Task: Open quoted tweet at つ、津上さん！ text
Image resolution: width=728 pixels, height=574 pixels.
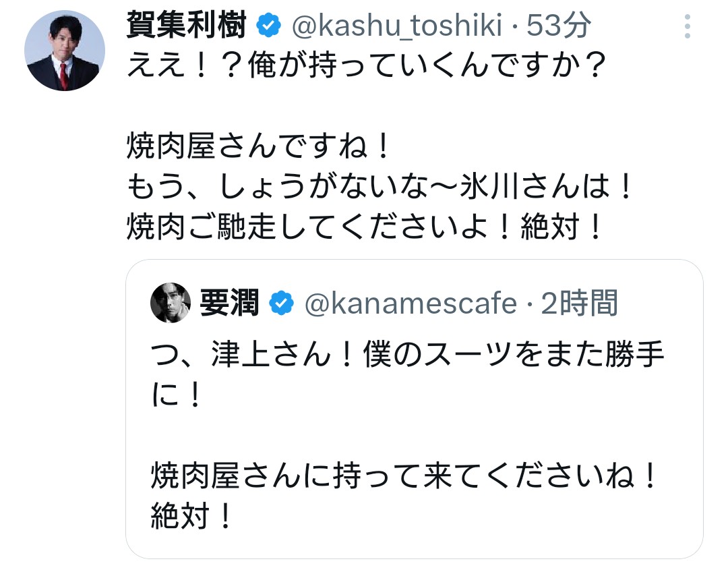Action: (x=408, y=355)
